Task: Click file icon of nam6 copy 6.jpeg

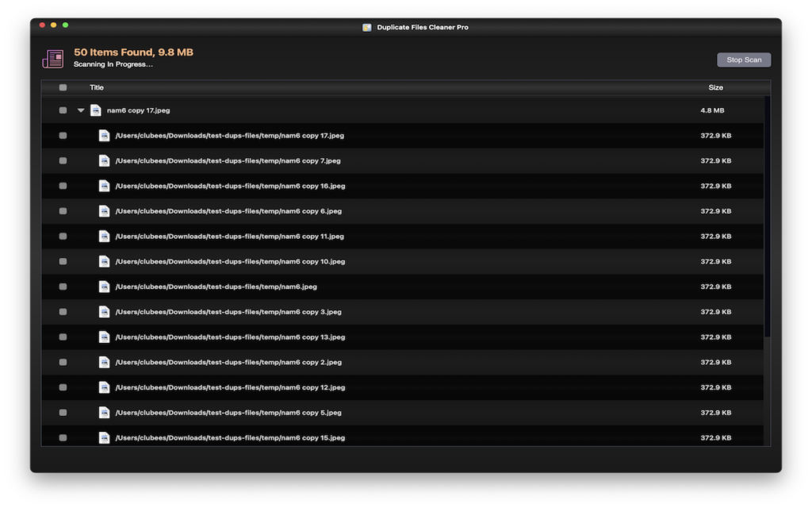Action: click(104, 211)
